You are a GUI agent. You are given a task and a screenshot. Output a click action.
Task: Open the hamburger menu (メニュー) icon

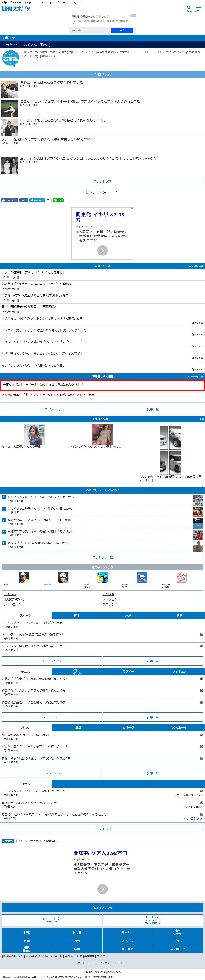point(199,8)
